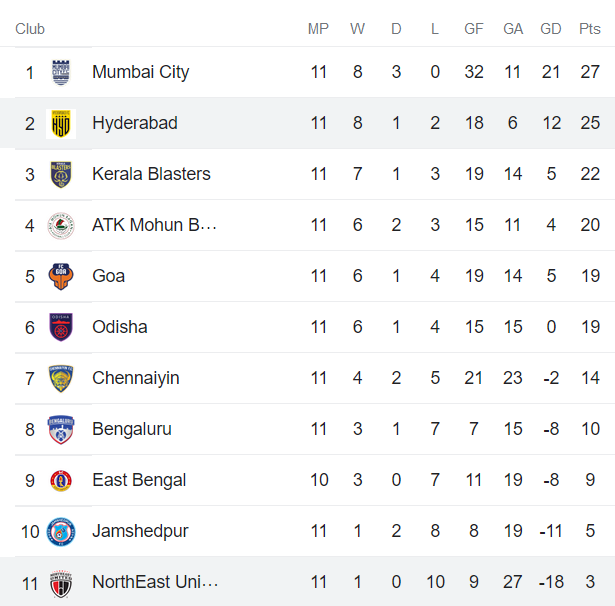Open the Hyderabad team name link
The width and height of the screenshot is (615, 606).
pos(134,123)
